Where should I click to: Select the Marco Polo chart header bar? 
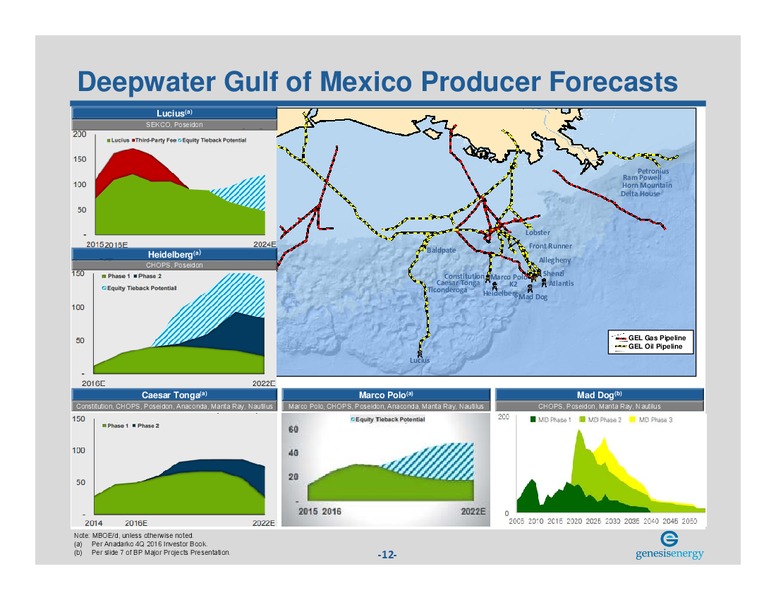tap(386, 395)
